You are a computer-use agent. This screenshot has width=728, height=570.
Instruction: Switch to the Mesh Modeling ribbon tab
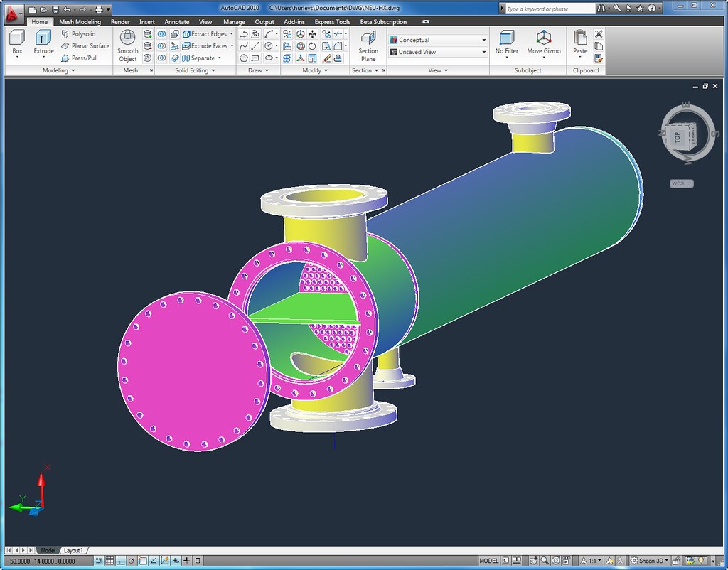(x=80, y=22)
